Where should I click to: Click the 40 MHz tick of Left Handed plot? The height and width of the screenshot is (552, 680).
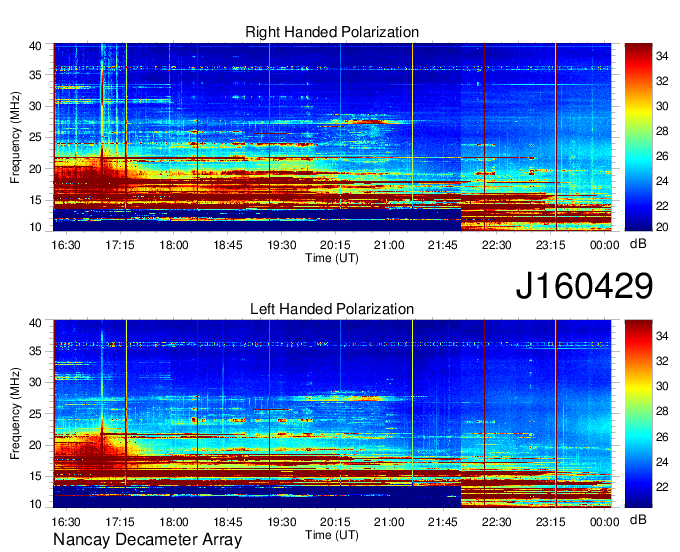pyautogui.click(x=35, y=323)
